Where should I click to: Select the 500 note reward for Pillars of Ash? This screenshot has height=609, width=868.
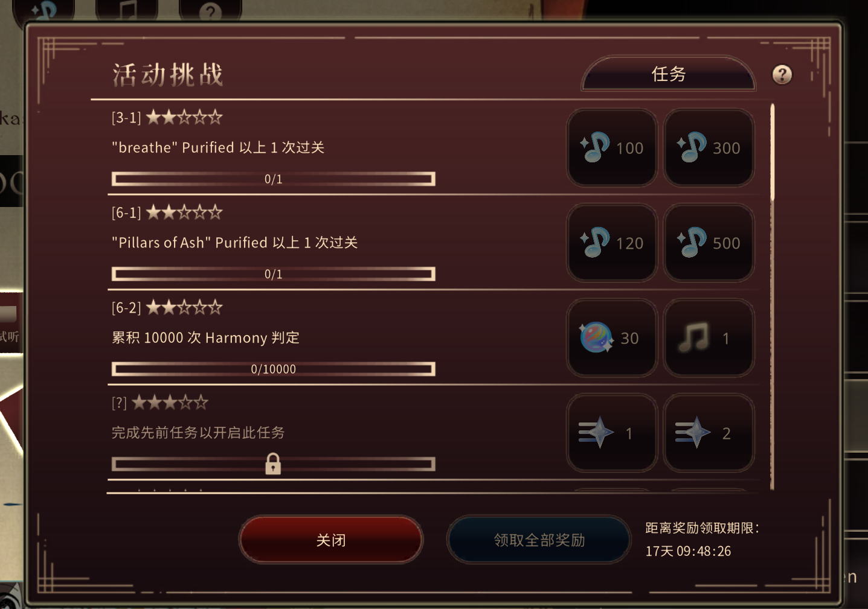pos(709,243)
